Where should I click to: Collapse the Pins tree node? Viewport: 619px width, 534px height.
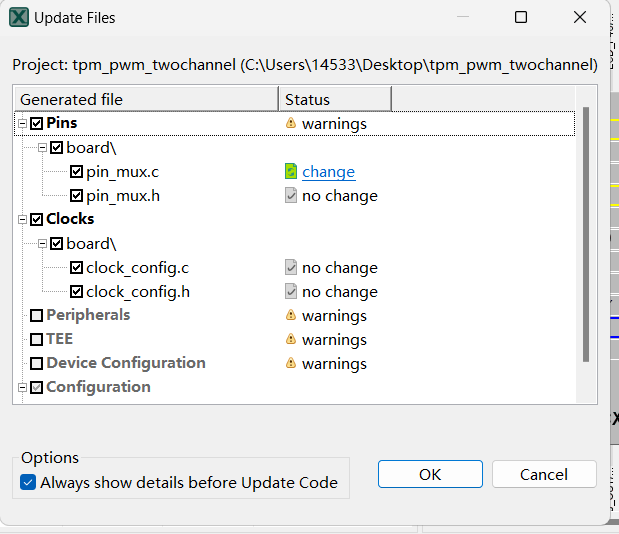22,124
